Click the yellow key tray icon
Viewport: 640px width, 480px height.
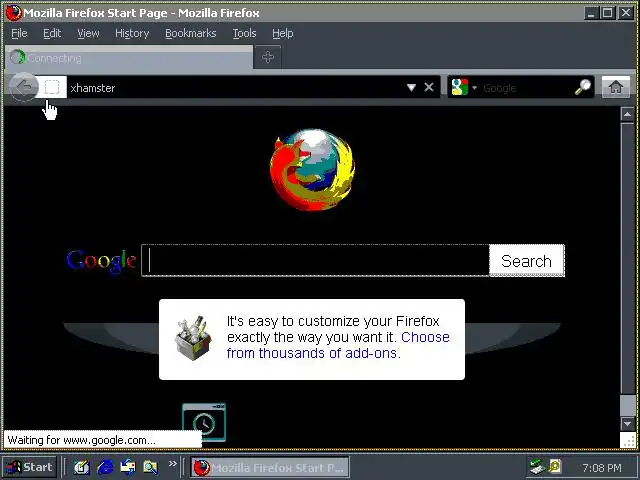tap(556, 466)
